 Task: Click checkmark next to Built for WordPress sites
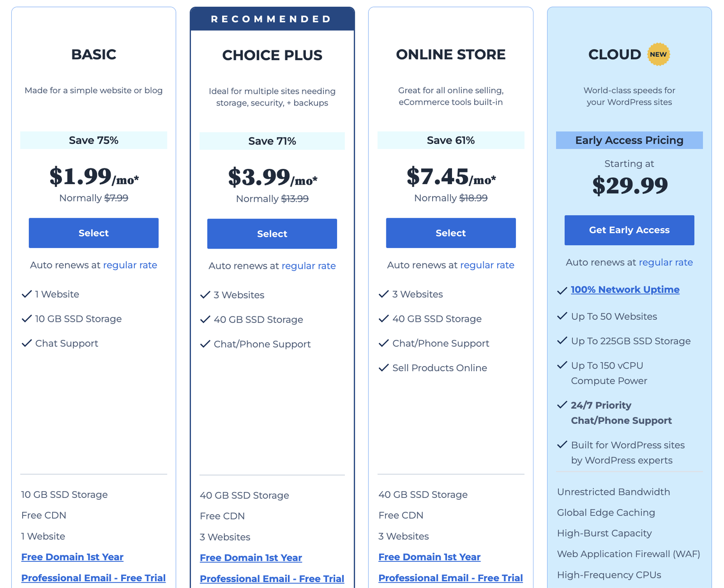tap(562, 445)
